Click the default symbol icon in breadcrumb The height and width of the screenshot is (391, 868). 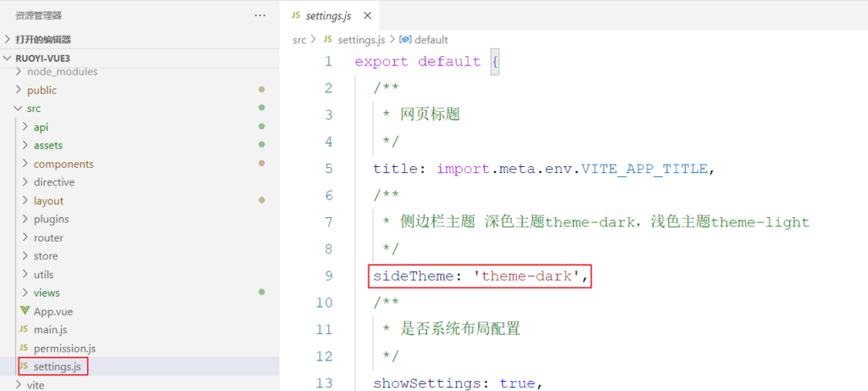point(405,40)
